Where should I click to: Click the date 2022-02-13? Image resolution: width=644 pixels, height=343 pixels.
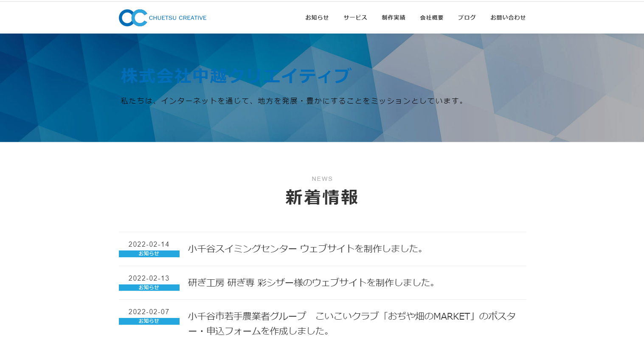coord(149,278)
